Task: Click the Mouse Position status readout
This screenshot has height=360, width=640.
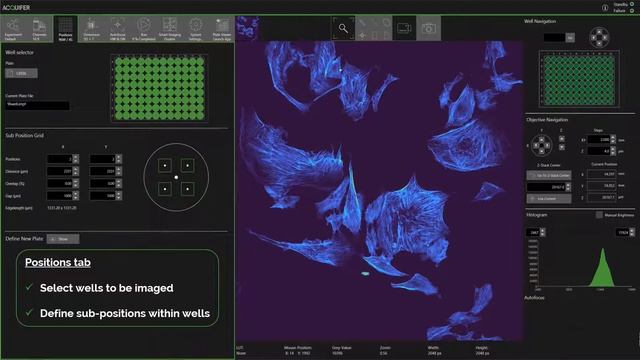Action: 298,350
